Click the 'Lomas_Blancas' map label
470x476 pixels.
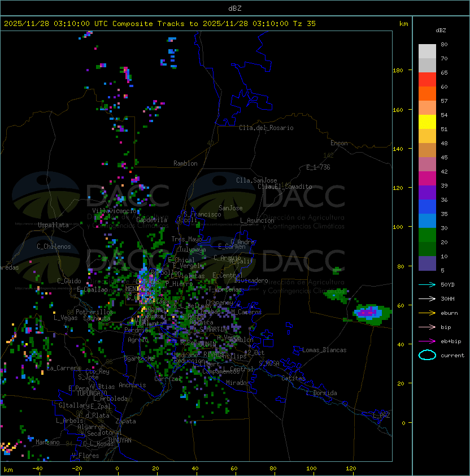pos(324,350)
